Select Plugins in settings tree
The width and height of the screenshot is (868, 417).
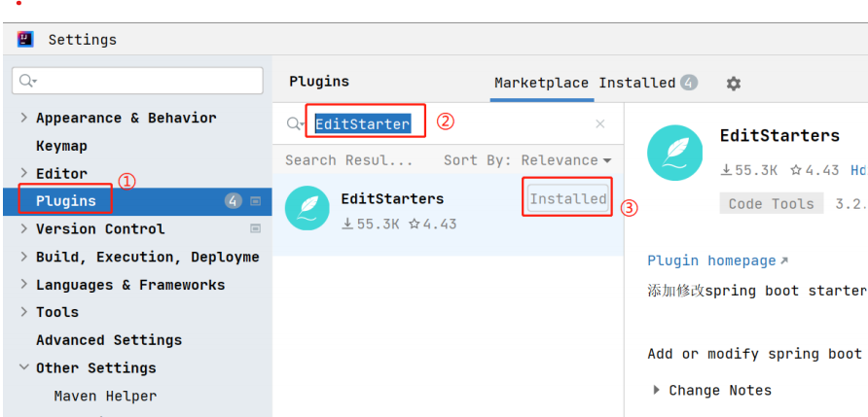(66, 201)
